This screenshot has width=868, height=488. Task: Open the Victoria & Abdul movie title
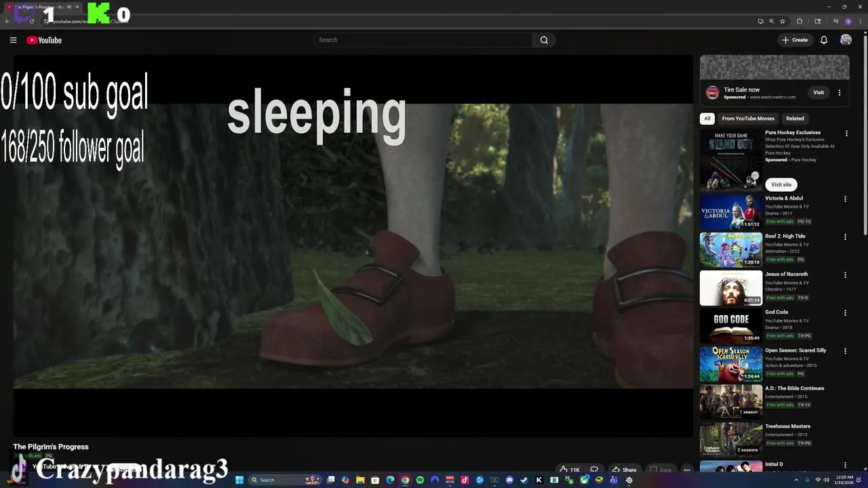tap(784, 199)
